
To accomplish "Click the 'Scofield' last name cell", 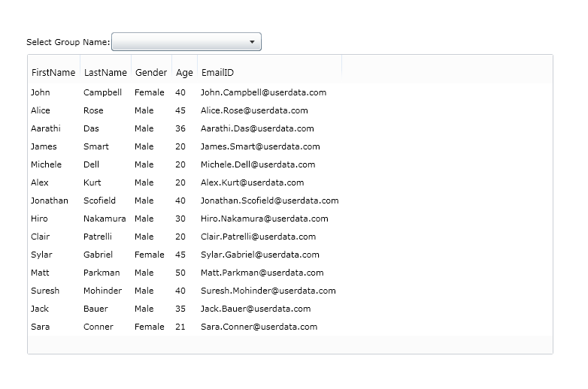I will 99,201.
